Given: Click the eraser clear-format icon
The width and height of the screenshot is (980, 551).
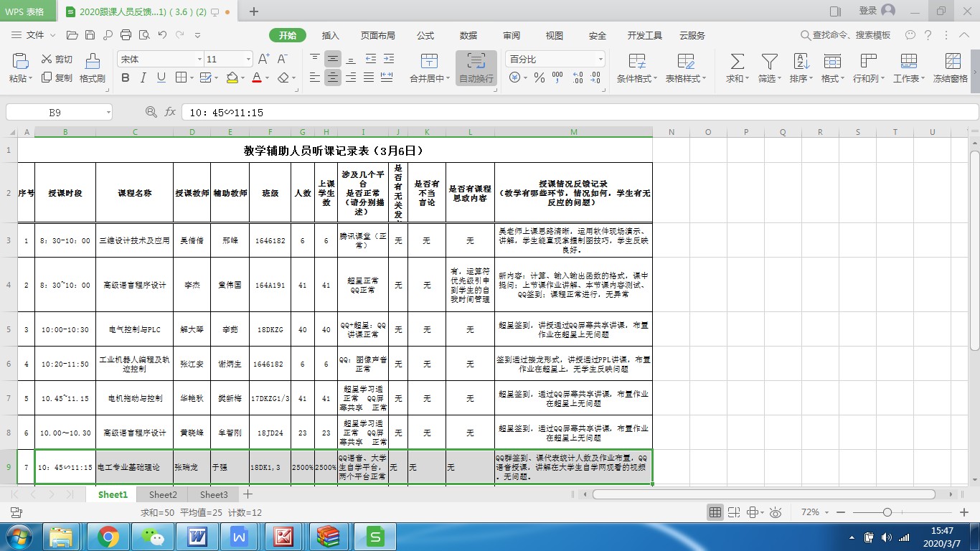Looking at the screenshot, I should click(283, 77).
